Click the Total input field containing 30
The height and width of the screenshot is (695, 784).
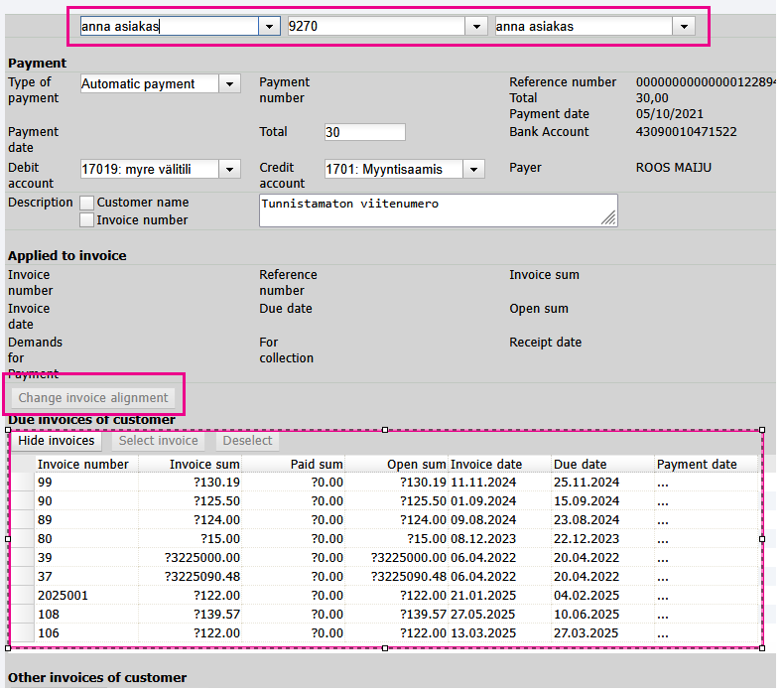(x=364, y=132)
